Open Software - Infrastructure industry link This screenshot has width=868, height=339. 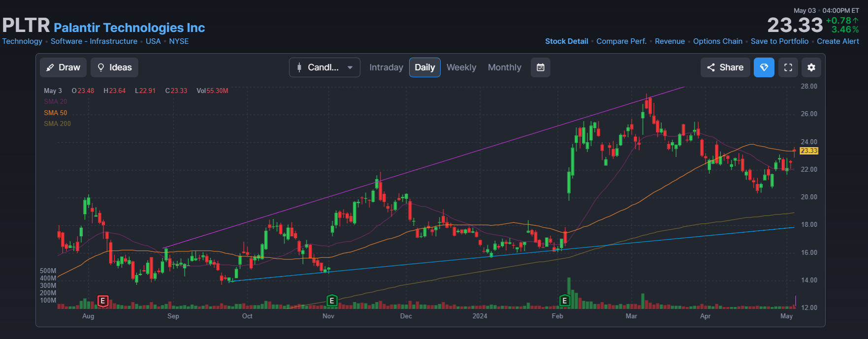[94, 41]
